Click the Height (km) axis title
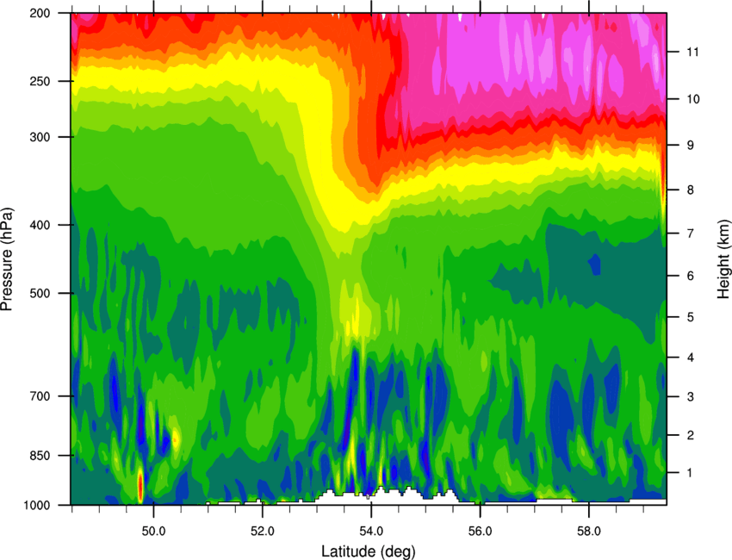 coord(723,258)
